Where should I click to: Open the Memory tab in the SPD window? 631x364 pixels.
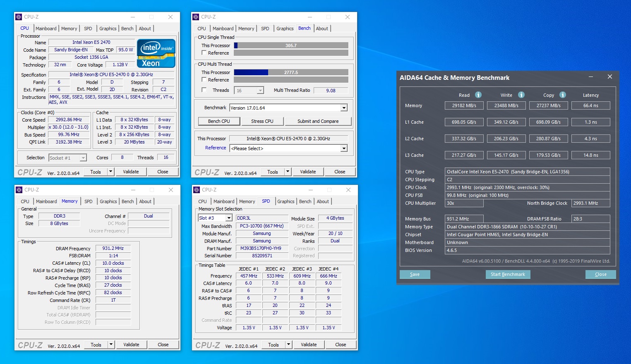pos(247,201)
